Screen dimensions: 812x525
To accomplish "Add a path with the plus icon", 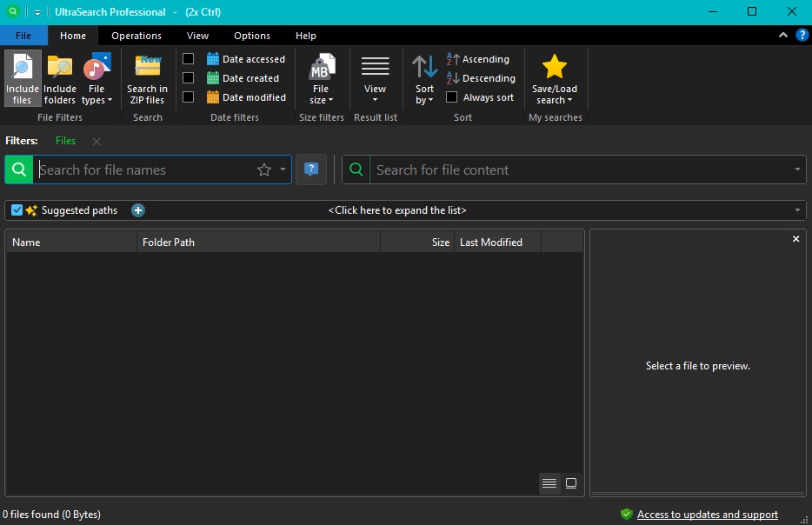I will pyautogui.click(x=138, y=210).
